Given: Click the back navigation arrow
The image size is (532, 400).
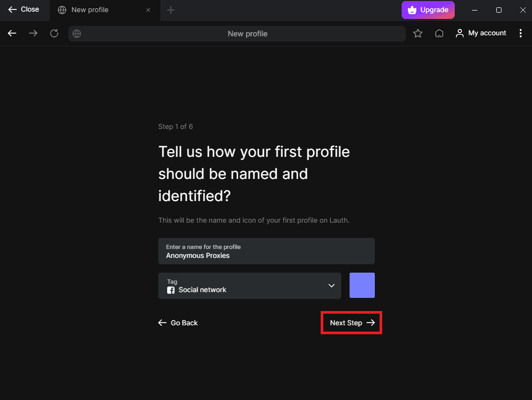Looking at the screenshot, I should pyautogui.click(x=12, y=33).
